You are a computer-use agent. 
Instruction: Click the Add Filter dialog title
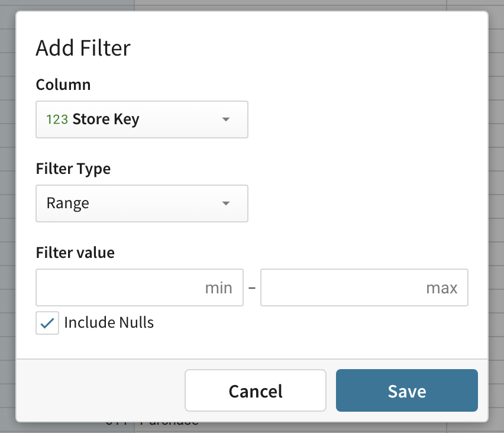83,48
